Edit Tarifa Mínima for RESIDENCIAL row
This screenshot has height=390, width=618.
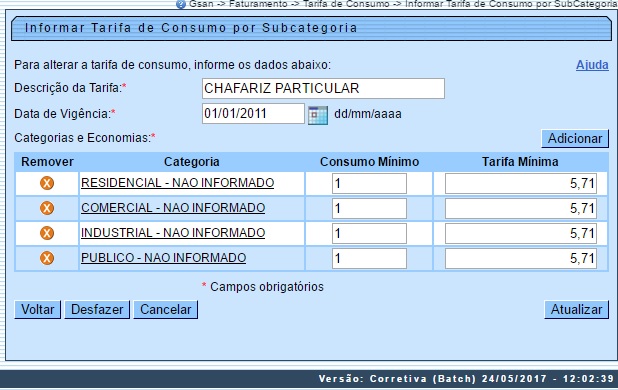click(x=521, y=184)
